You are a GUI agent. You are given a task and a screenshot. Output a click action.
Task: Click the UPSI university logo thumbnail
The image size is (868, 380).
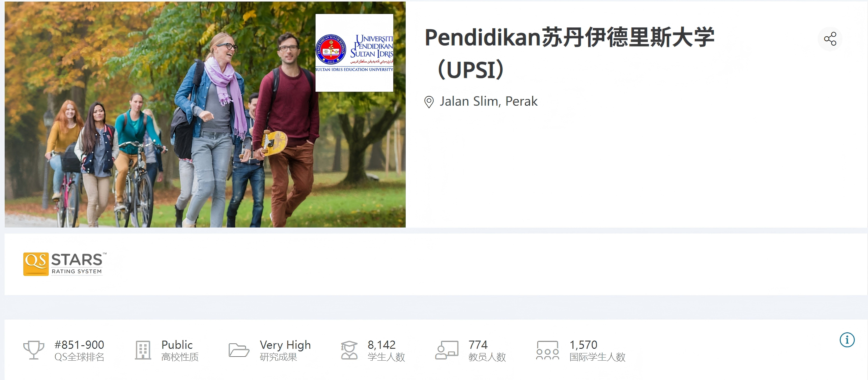(x=354, y=53)
